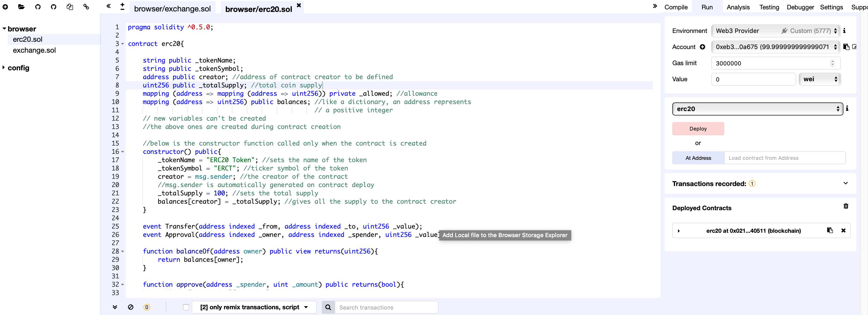
Task: Open the Run tab
Action: (707, 7)
